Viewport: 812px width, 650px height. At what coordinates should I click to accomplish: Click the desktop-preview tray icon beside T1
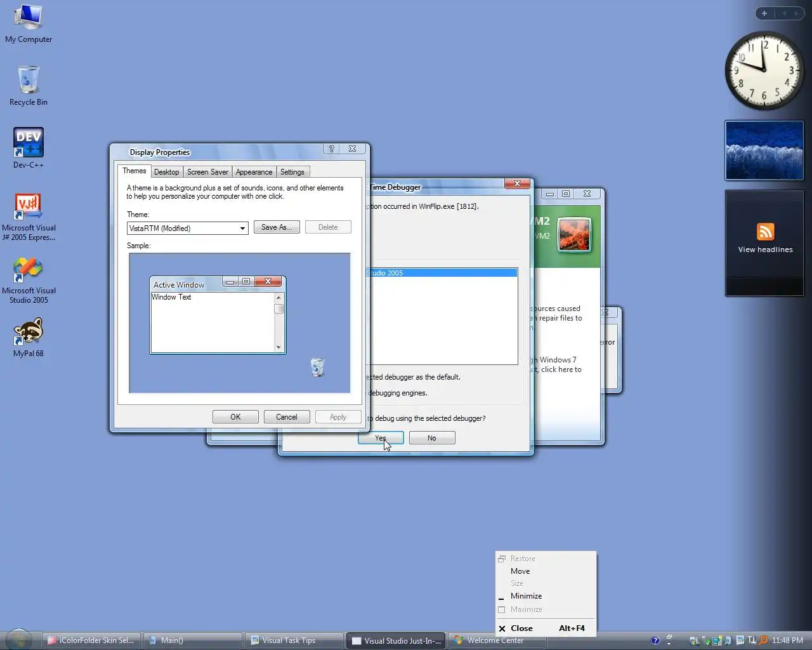coord(740,640)
